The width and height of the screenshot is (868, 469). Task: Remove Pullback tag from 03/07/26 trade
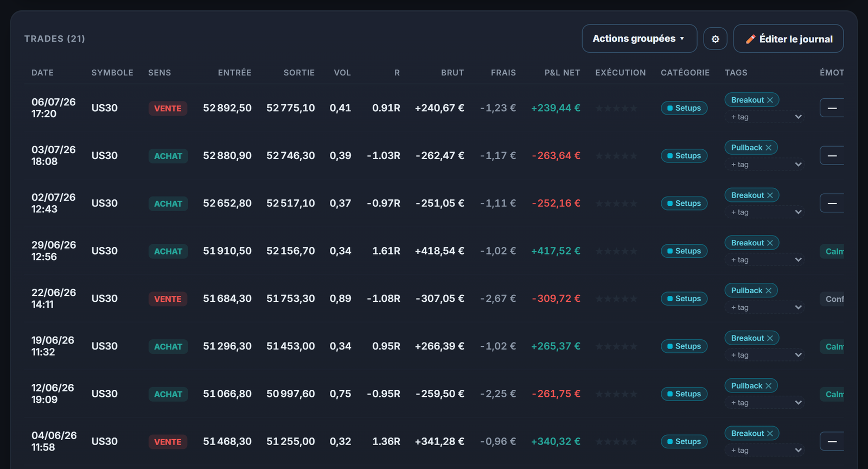click(x=768, y=148)
